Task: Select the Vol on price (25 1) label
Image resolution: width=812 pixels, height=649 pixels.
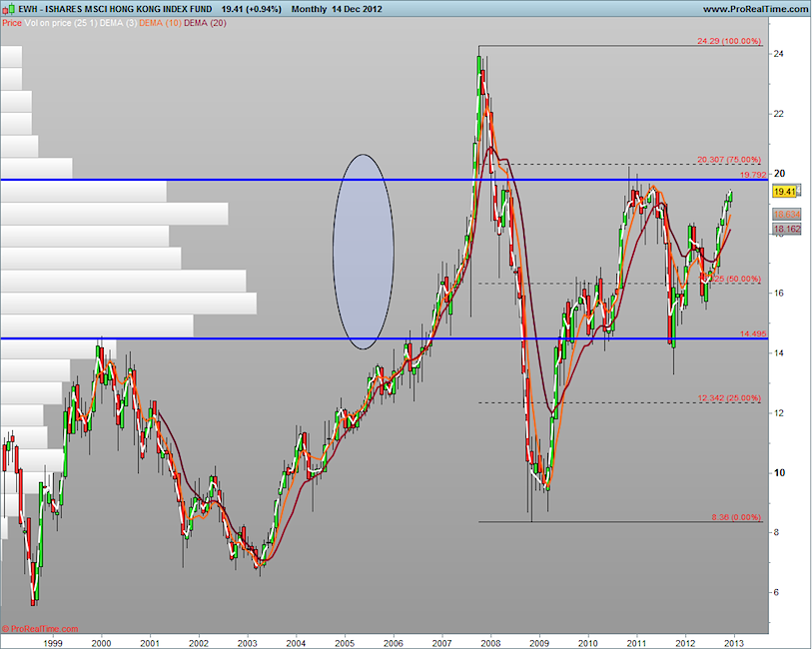Action: pyautogui.click(x=61, y=23)
